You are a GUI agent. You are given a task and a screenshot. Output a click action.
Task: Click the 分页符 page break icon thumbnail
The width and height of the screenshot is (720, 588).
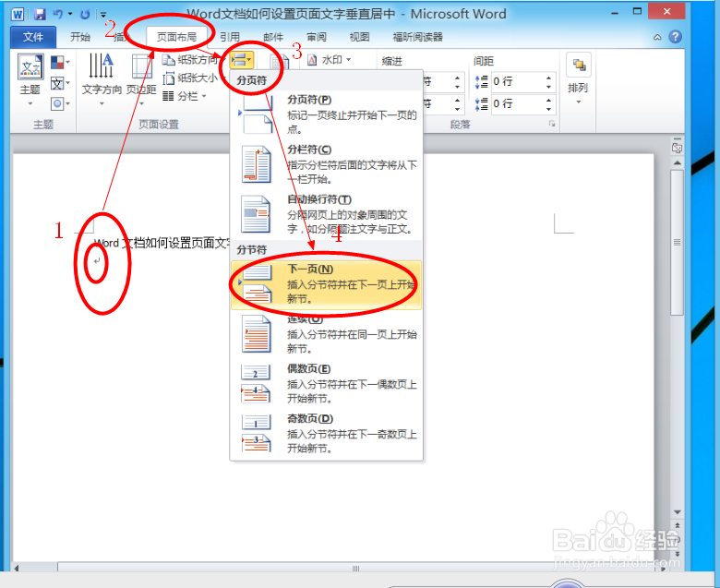coord(257,114)
